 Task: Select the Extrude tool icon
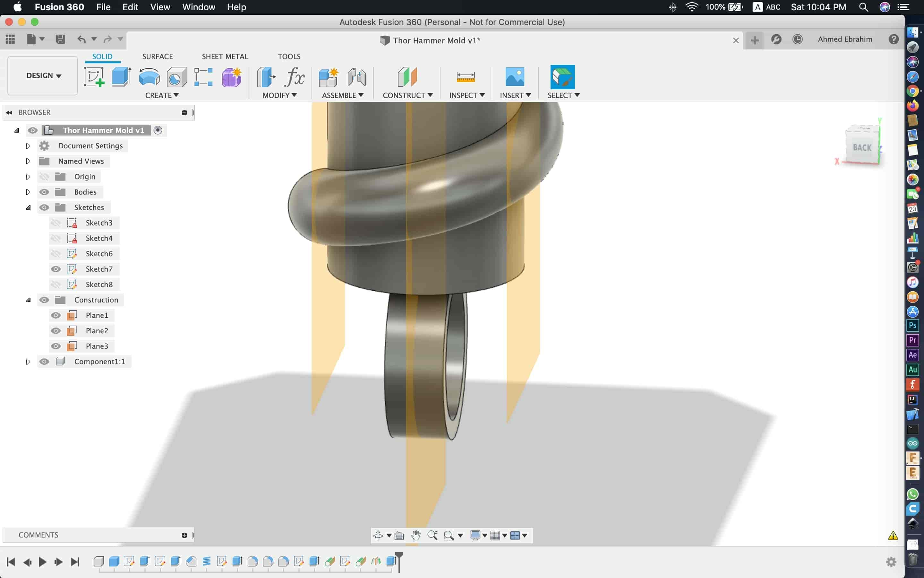click(121, 77)
